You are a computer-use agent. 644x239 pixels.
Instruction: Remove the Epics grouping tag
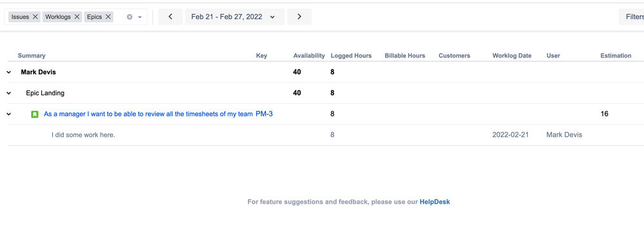click(108, 17)
